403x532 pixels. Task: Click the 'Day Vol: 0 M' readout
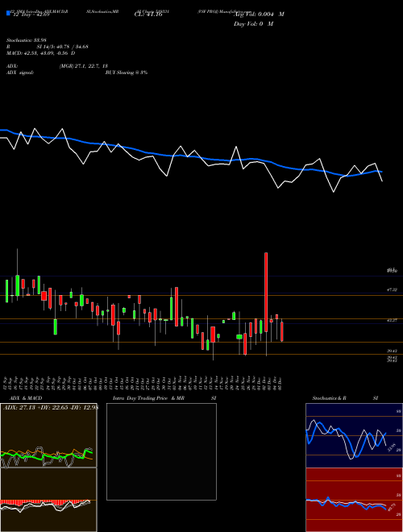[253, 24]
